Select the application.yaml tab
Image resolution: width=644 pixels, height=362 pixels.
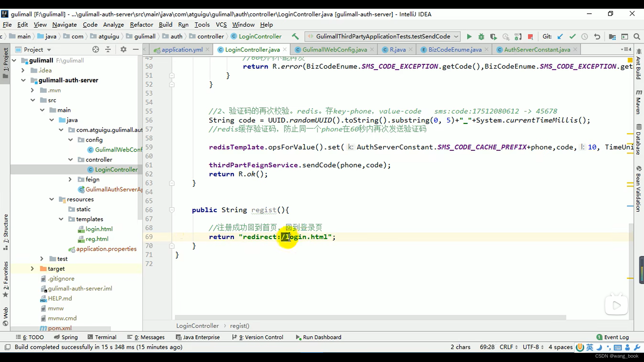[x=182, y=50]
